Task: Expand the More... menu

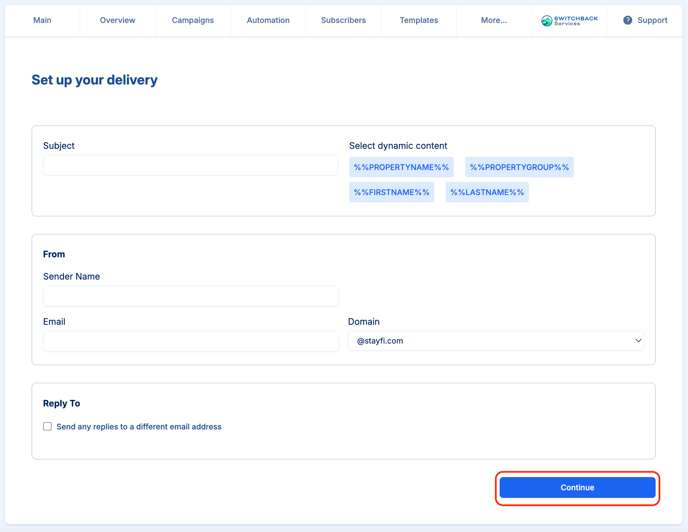Action: 494,20
